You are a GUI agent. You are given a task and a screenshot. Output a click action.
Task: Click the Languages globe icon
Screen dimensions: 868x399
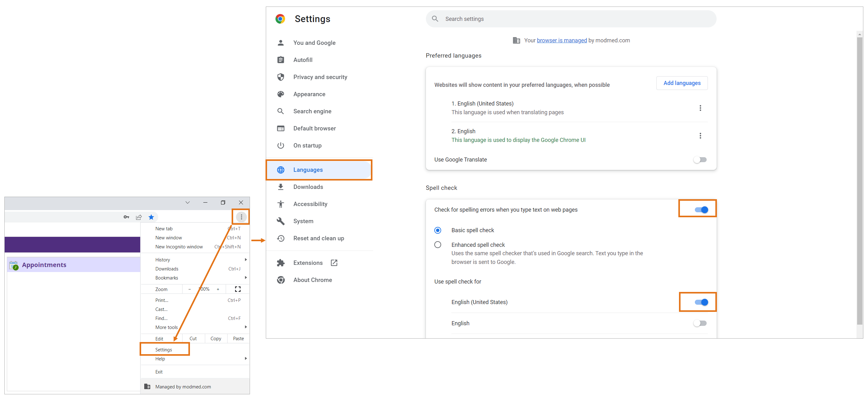[281, 170]
